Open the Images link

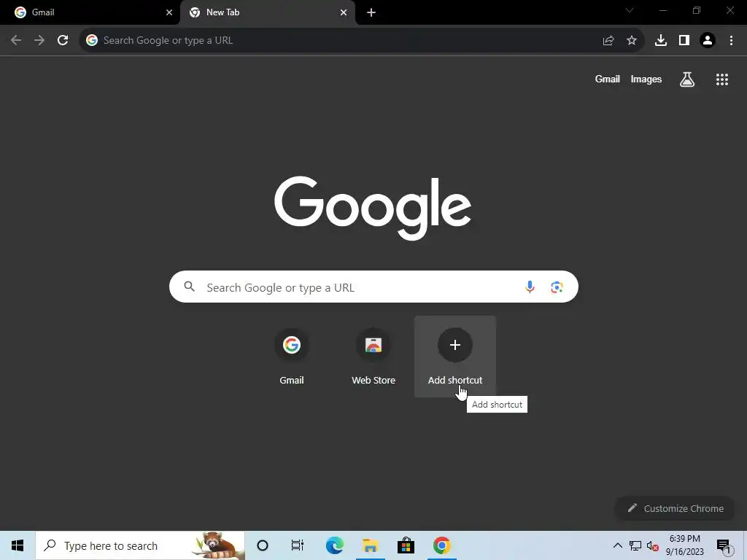[x=646, y=79]
